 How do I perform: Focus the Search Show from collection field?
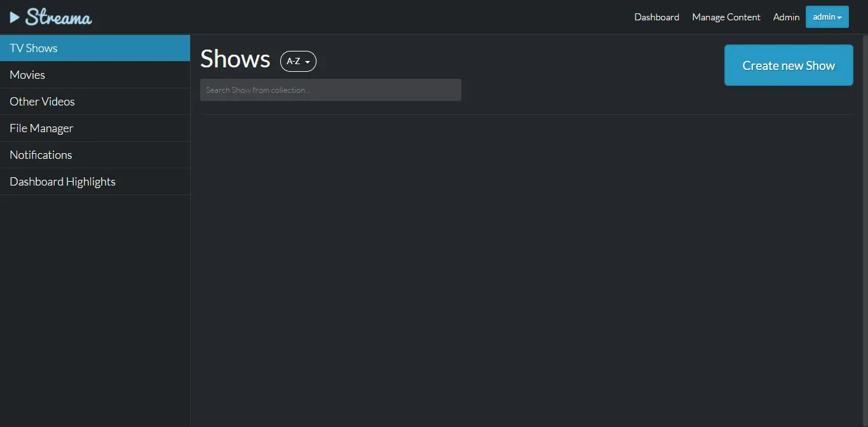(330, 90)
